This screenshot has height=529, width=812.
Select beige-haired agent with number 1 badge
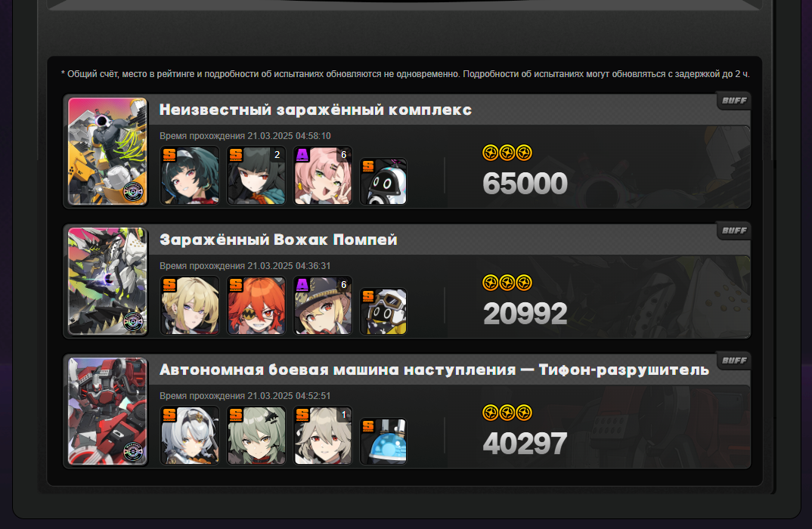(323, 435)
